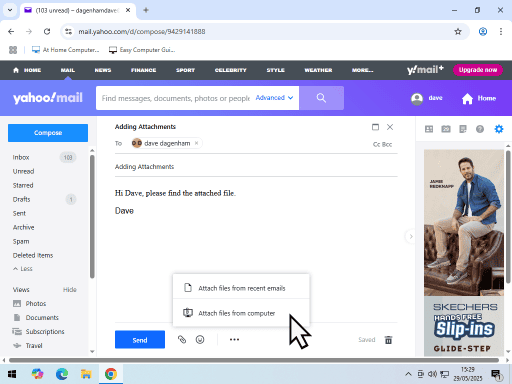This screenshot has height=384, width=512.
Task: Reload the page in Chrome
Action: pos(47,32)
